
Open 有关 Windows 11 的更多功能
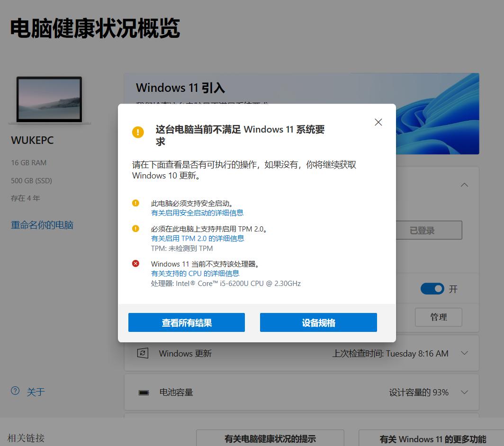432,439
